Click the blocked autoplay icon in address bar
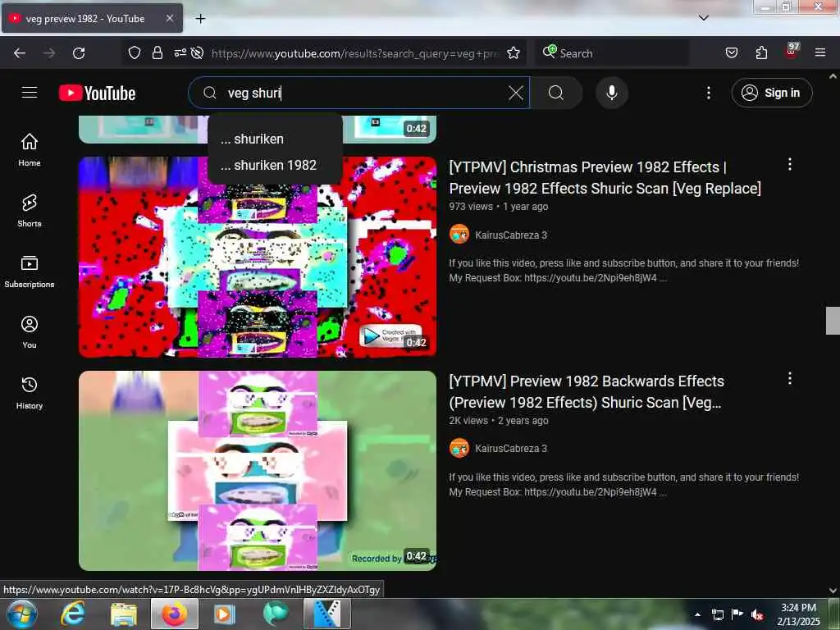Viewport: 840px width, 630px height. [x=197, y=53]
